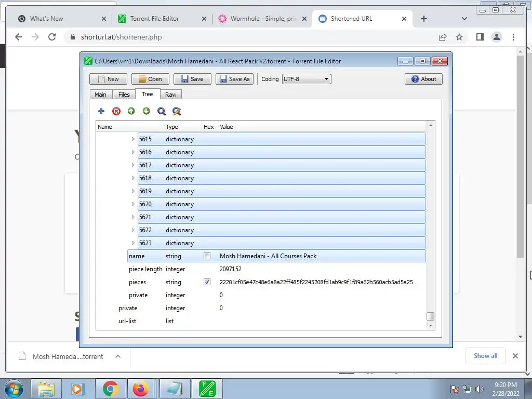Click Show all downloads

tap(486, 356)
